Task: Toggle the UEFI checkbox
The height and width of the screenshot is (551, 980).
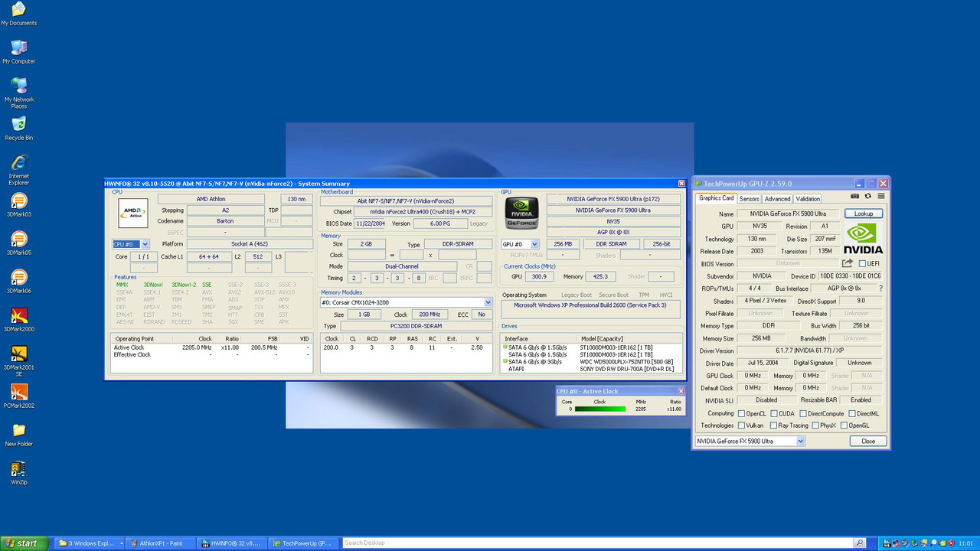Action: pyautogui.click(x=862, y=263)
